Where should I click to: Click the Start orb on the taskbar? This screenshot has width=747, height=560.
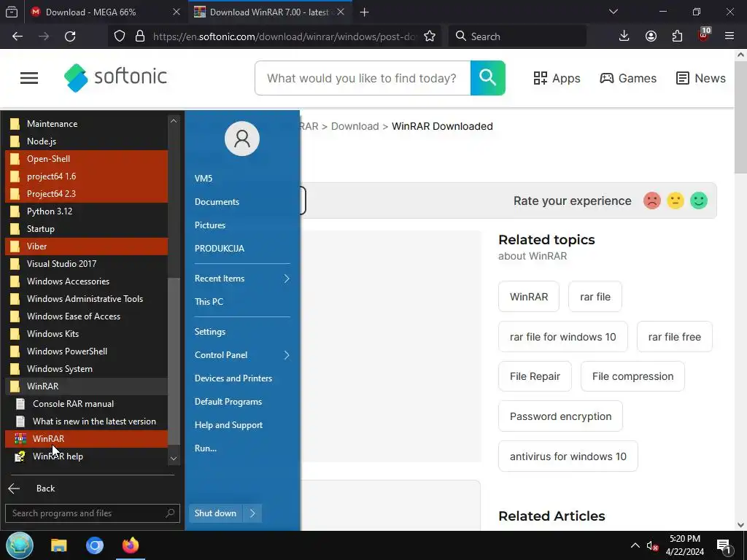click(20, 545)
